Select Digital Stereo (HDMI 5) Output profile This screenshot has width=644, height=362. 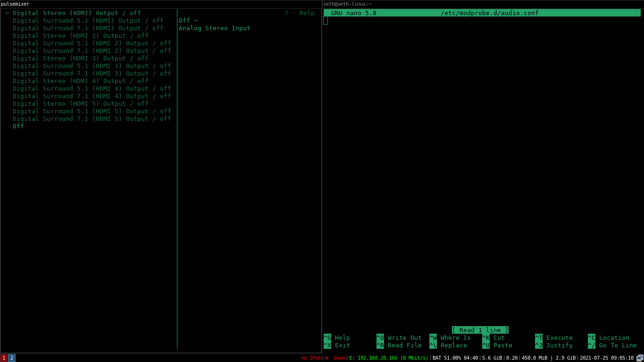(x=81, y=104)
